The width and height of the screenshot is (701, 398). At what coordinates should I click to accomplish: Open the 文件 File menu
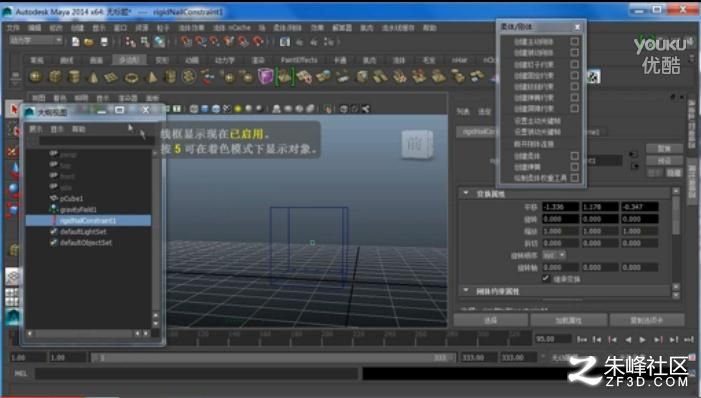point(13,28)
